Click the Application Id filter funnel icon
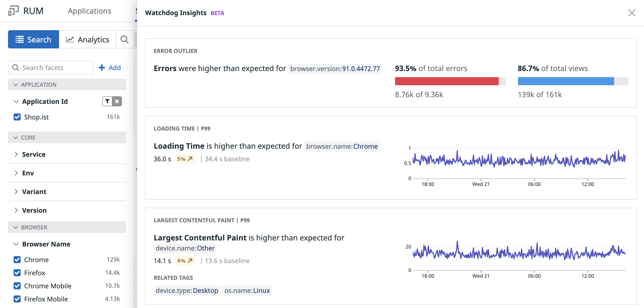Screen dimensions: 644x308 coord(107,101)
